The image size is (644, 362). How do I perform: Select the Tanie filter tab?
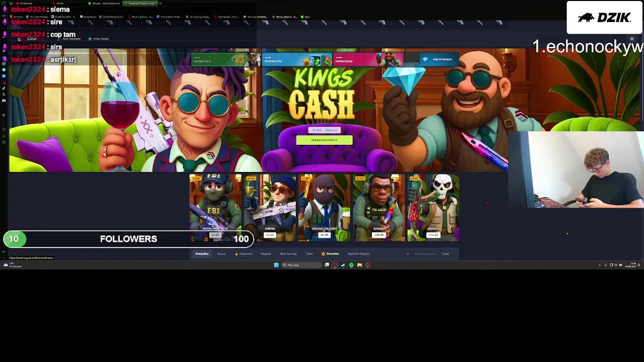pyautogui.click(x=309, y=254)
